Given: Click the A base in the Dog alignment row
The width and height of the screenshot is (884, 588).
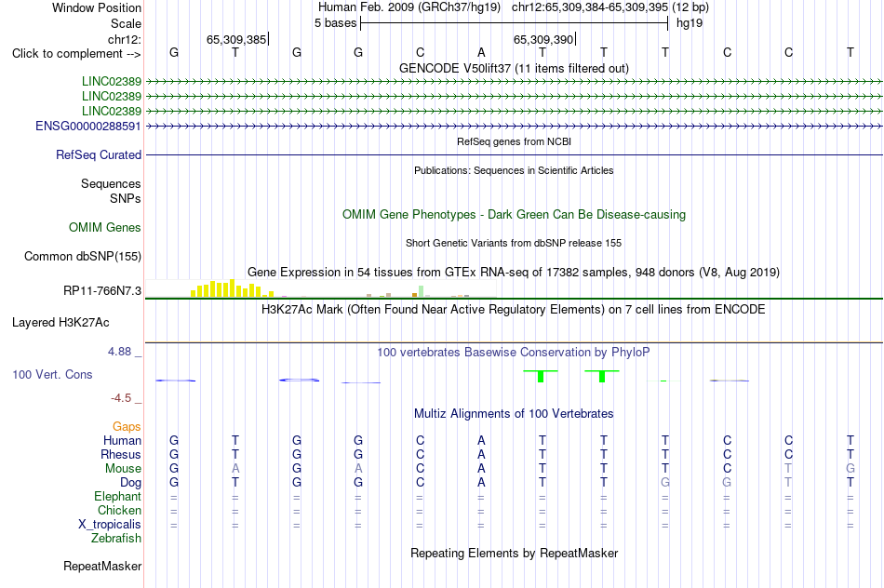Looking at the screenshot, I should (x=481, y=482).
